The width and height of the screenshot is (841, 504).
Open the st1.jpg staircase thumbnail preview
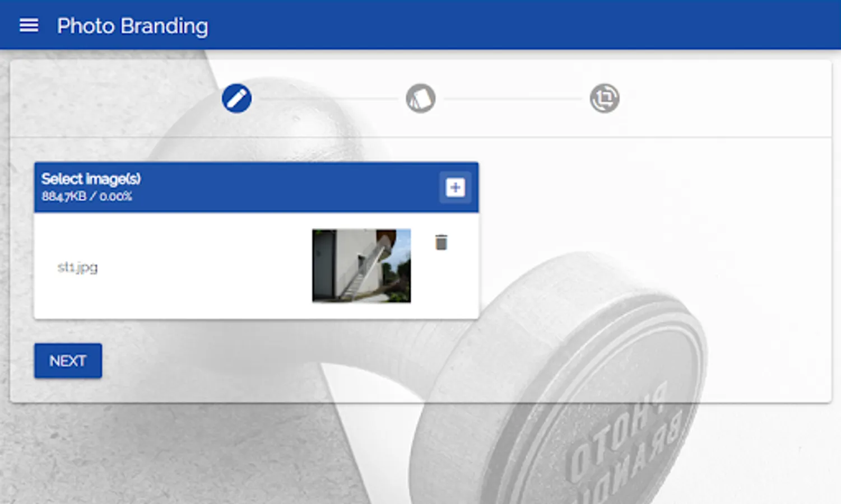click(x=361, y=265)
